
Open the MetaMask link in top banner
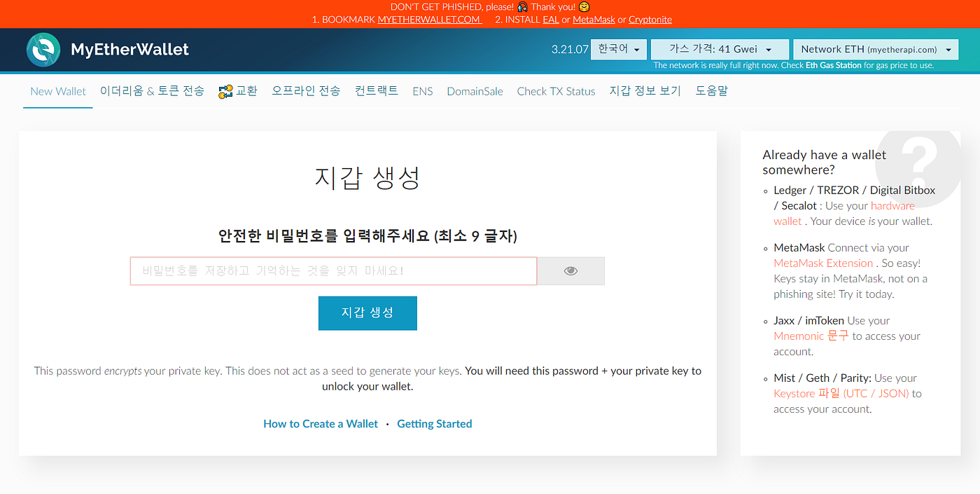594,20
